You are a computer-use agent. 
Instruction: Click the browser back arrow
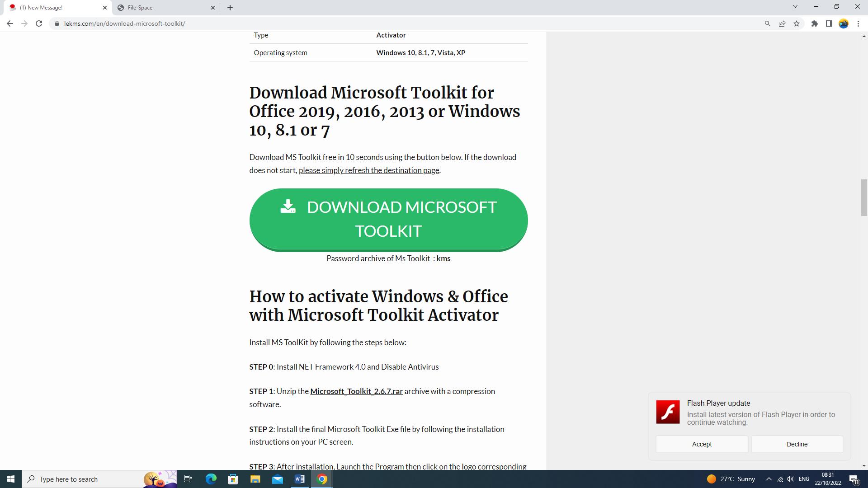10,23
